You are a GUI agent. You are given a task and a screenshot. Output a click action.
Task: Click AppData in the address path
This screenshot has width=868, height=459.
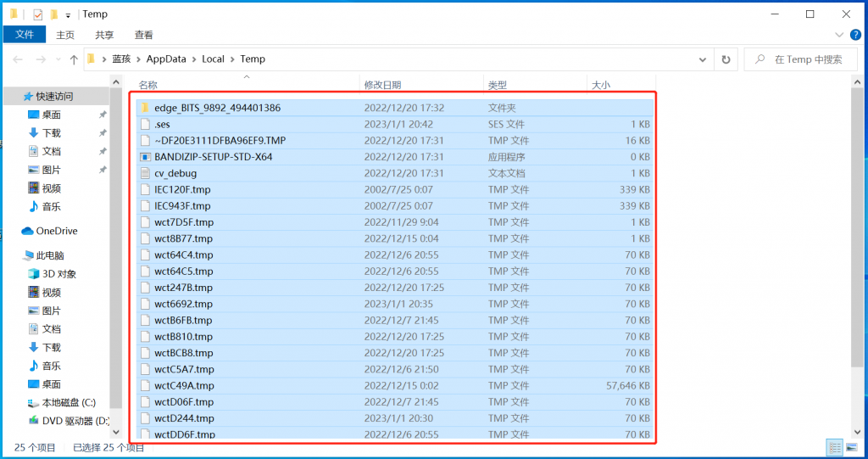166,59
